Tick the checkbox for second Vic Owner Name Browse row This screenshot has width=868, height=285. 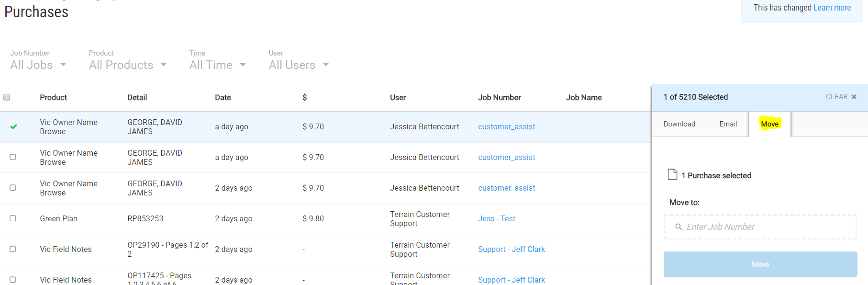13,157
